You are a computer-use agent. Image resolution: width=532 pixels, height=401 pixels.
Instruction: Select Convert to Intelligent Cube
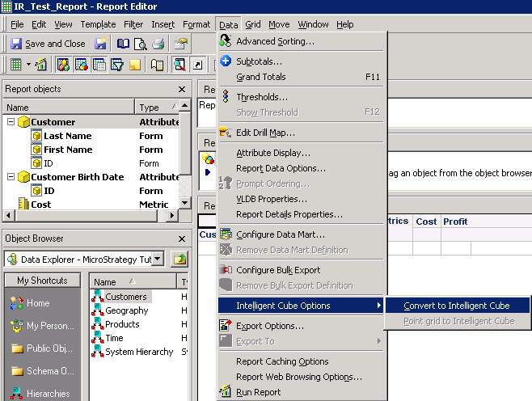pos(458,306)
